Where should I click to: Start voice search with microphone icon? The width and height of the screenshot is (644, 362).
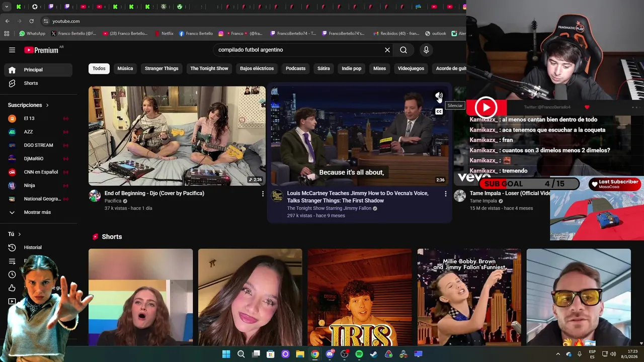(x=426, y=50)
